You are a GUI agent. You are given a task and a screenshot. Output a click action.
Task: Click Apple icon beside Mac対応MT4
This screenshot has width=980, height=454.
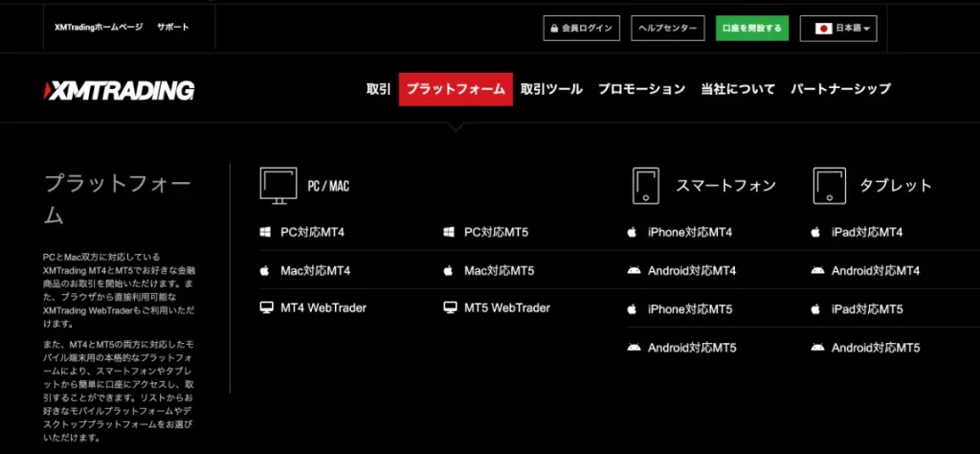264,271
